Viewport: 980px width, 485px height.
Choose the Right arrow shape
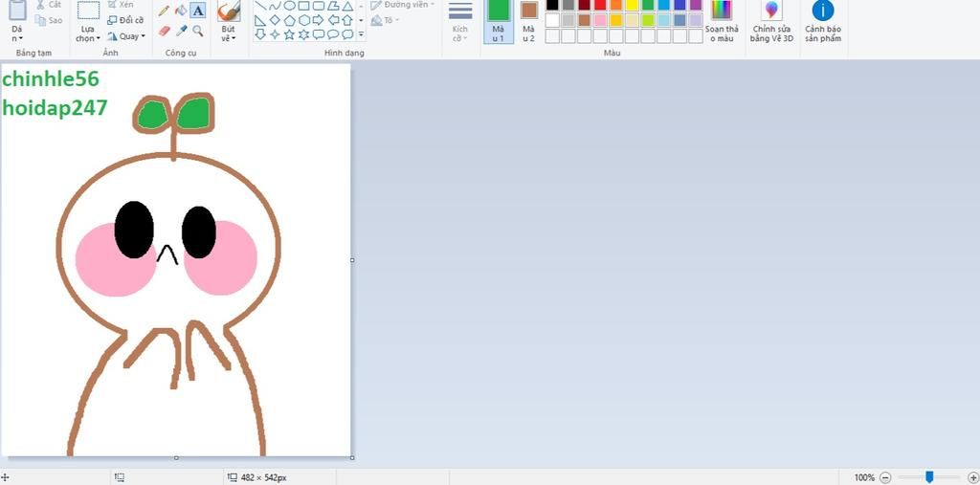(x=318, y=20)
